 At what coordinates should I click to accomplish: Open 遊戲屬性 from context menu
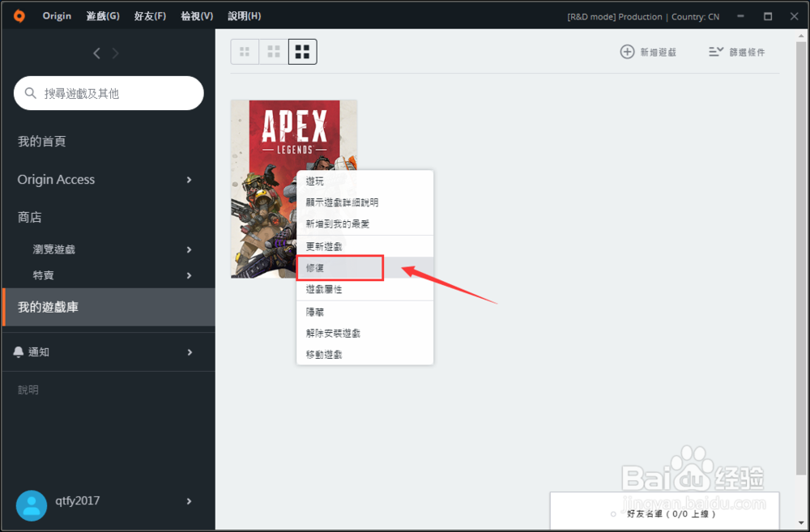[364, 289]
